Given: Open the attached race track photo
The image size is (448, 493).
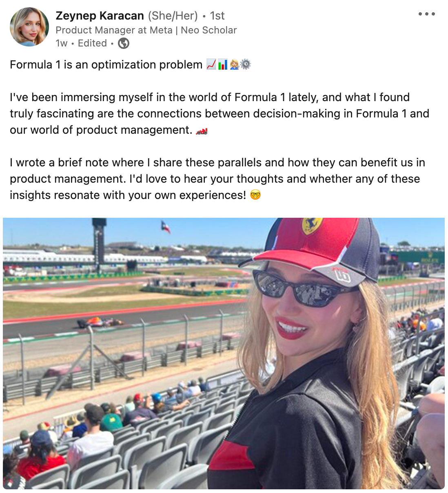Looking at the screenshot, I should click(224, 353).
